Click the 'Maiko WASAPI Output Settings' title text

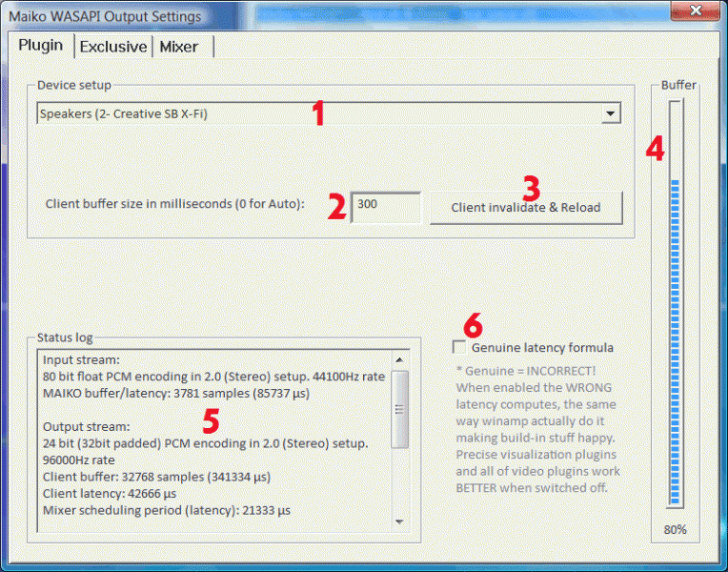click(105, 16)
